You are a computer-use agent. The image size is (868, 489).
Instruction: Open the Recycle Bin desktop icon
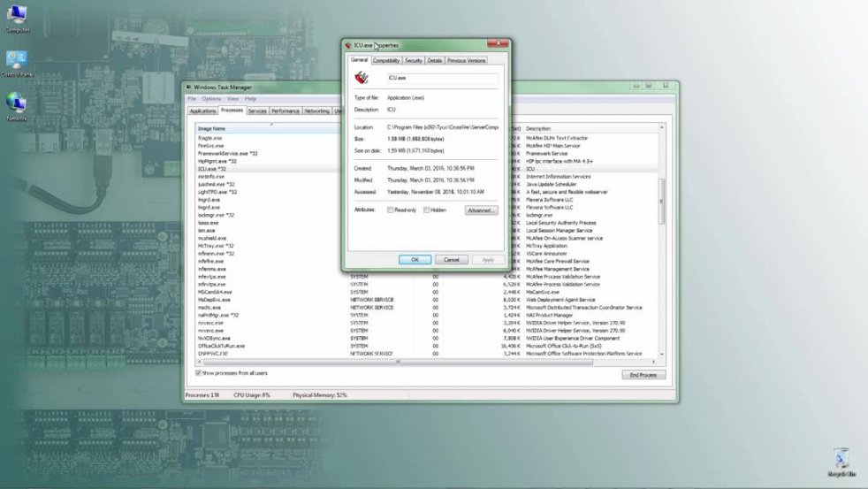coord(841,462)
